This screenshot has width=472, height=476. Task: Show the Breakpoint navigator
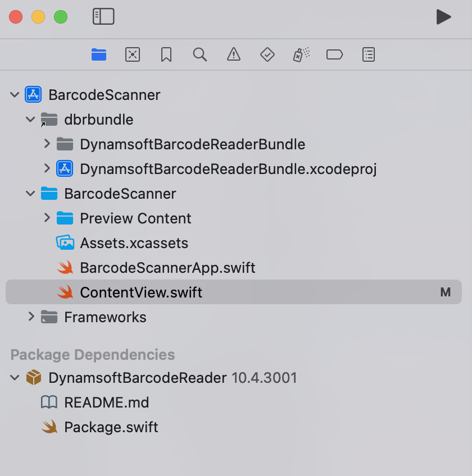[x=335, y=54]
